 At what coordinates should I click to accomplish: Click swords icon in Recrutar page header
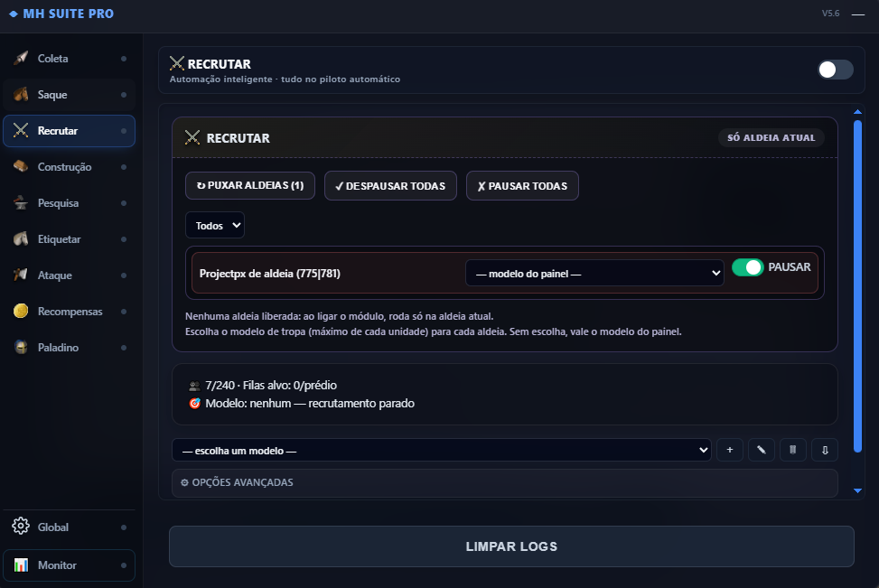tap(176, 63)
